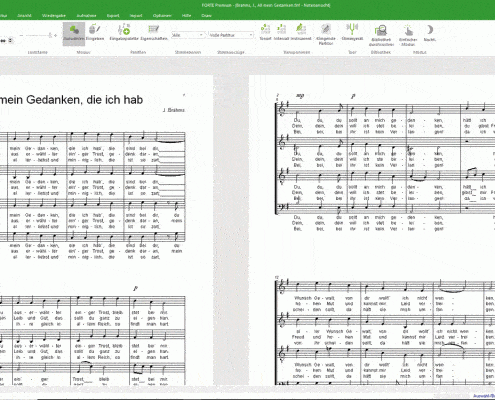Open the Eingabepalette panel
Screen dimensions: 495x400
pyautogui.click(x=124, y=33)
